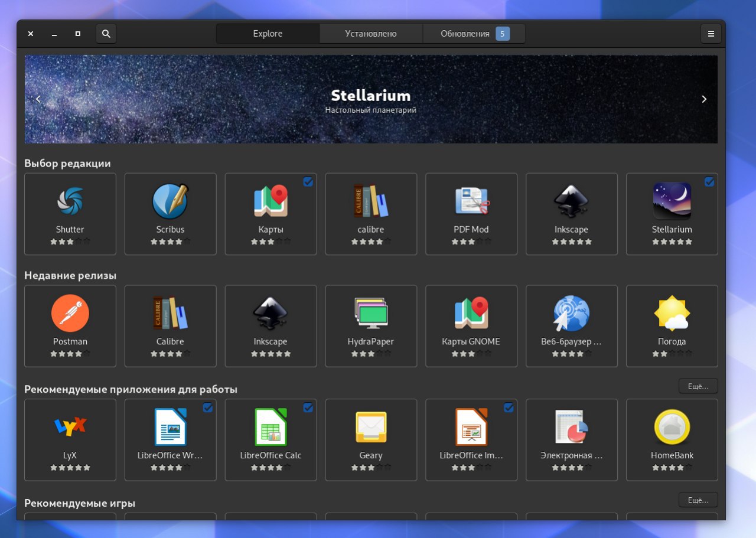Image resolution: width=756 pixels, height=538 pixels.
Task: Switch to the Explore tab
Action: 268,34
